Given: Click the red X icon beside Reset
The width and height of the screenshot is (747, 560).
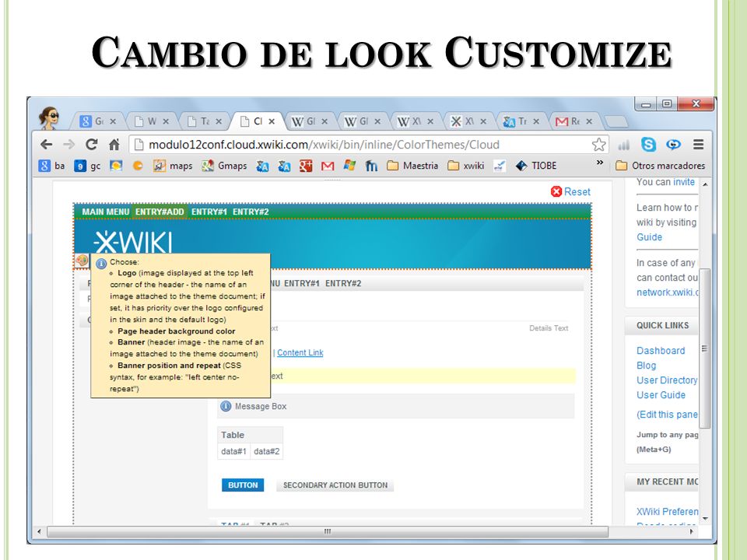Looking at the screenshot, I should (x=556, y=191).
